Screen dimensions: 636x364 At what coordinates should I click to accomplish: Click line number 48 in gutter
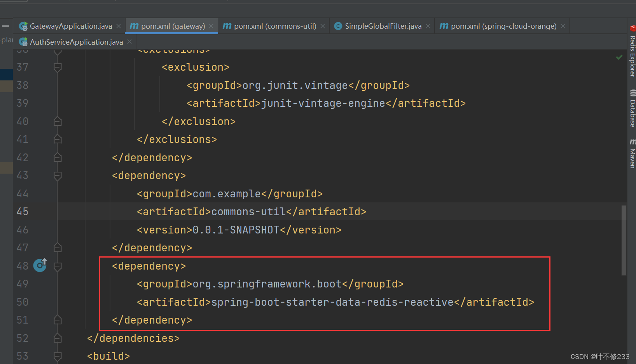pos(23,266)
